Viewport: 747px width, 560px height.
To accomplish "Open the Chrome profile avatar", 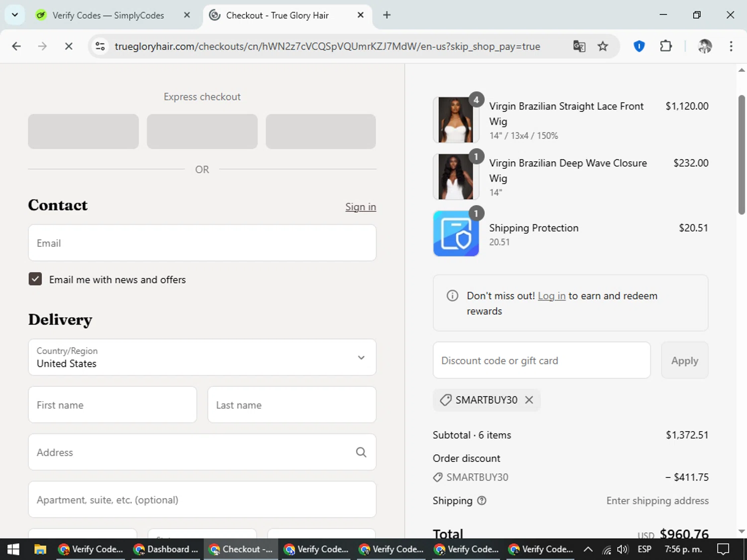I will pyautogui.click(x=705, y=46).
